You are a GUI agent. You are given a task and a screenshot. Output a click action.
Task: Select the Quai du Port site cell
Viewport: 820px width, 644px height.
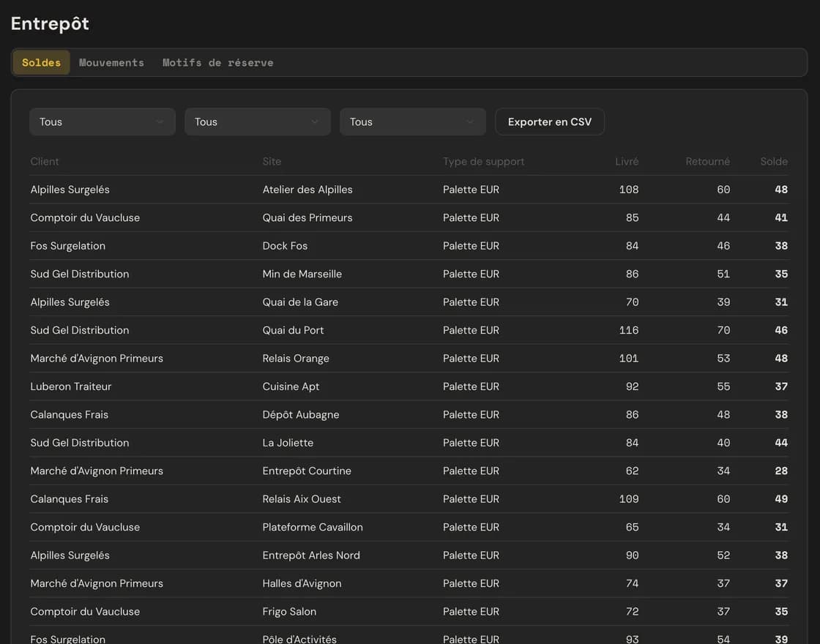click(293, 330)
